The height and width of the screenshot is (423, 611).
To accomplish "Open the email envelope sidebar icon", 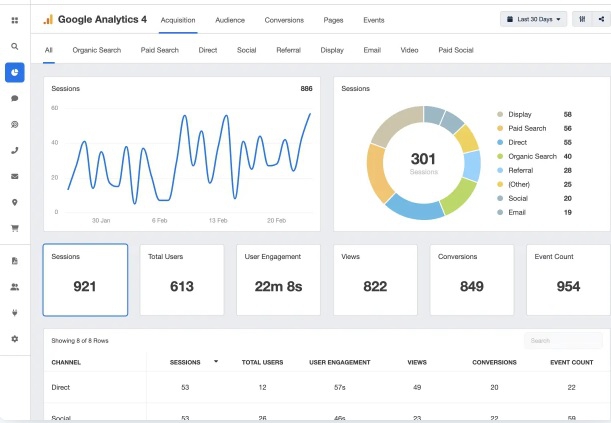I will point(15,176).
